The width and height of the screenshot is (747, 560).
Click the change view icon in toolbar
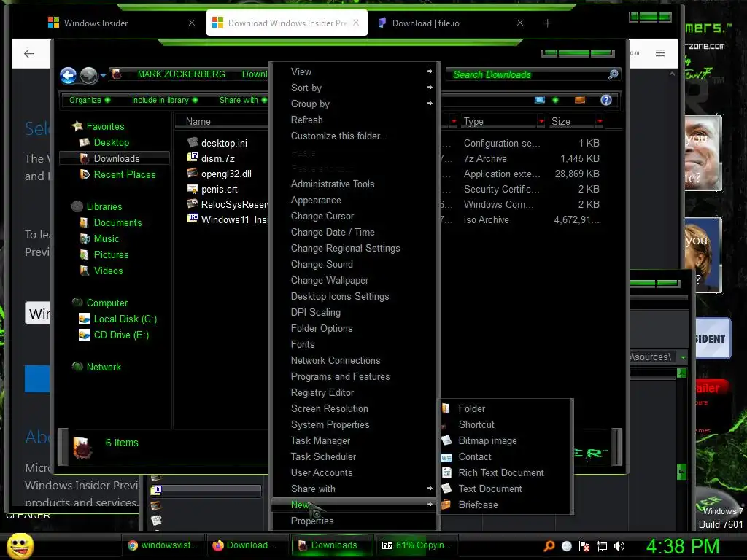click(x=540, y=100)
